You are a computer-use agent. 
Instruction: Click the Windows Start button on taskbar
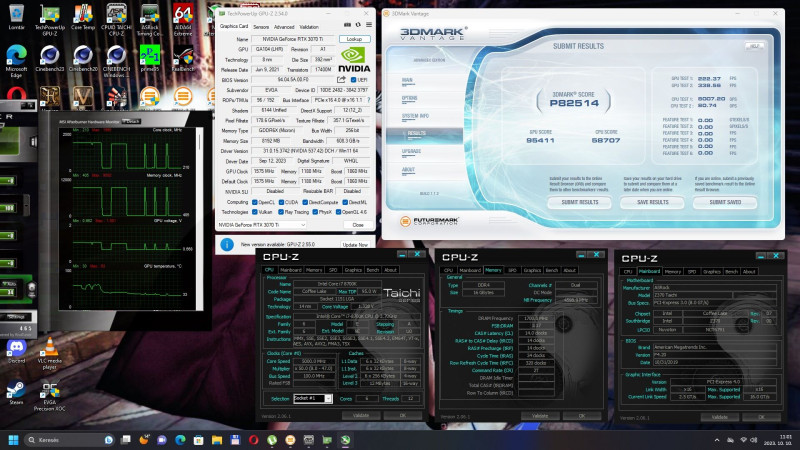coord(13,440)
